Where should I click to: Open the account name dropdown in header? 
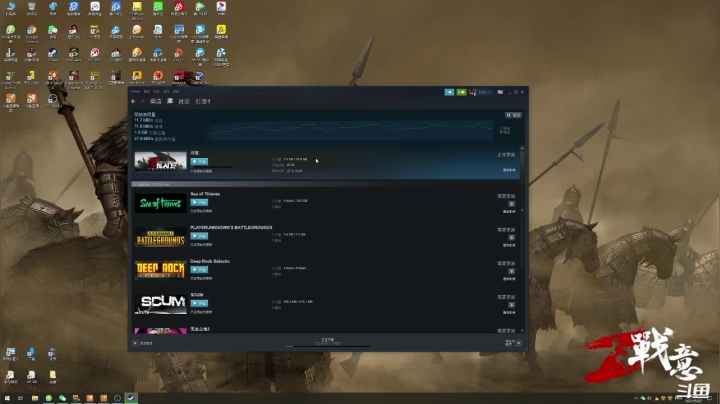point(485,92)
